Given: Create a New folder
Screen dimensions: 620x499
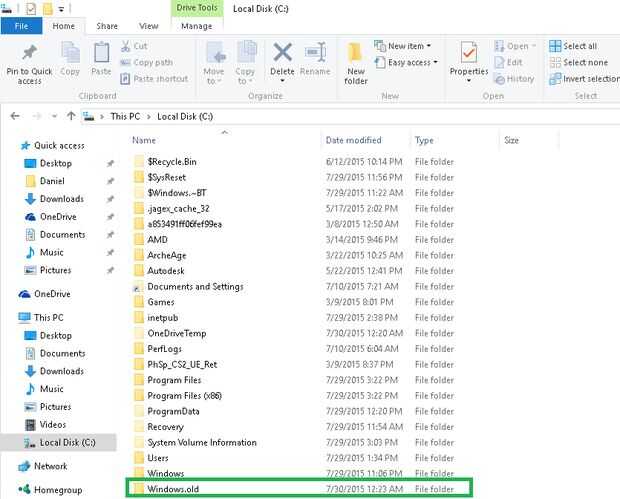Looking at the screenshot, I should tap(356, 64).
